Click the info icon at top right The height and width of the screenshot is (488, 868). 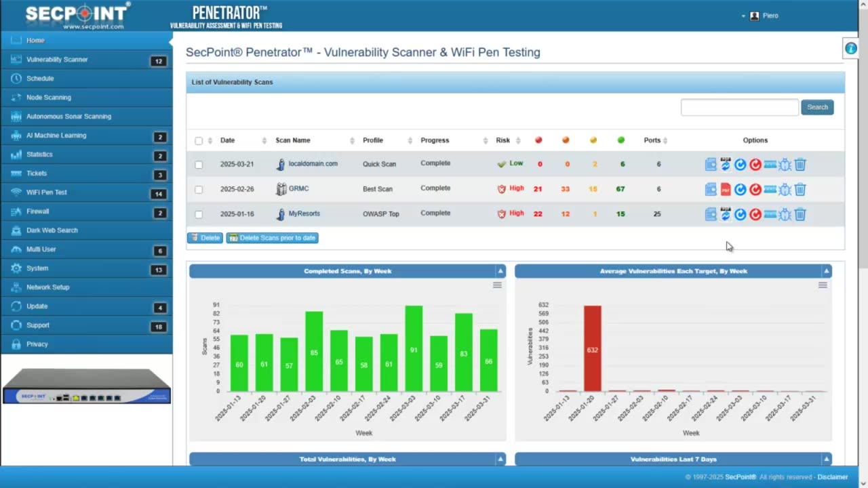tap(850, 48)
